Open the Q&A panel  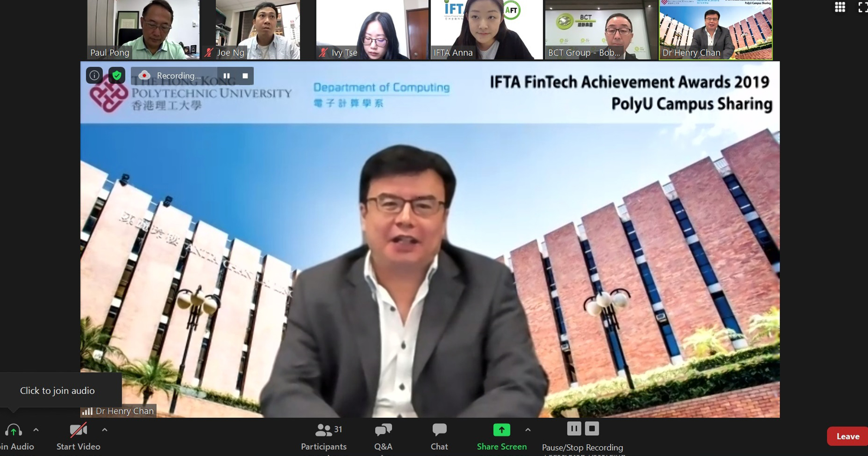(x=383, y=436)
